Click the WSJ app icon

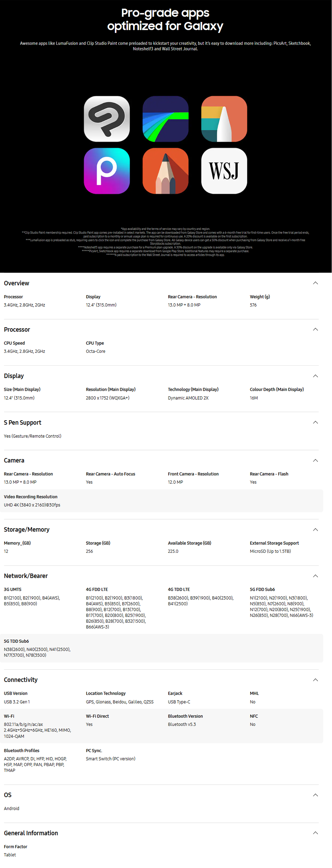click(224, 171)
